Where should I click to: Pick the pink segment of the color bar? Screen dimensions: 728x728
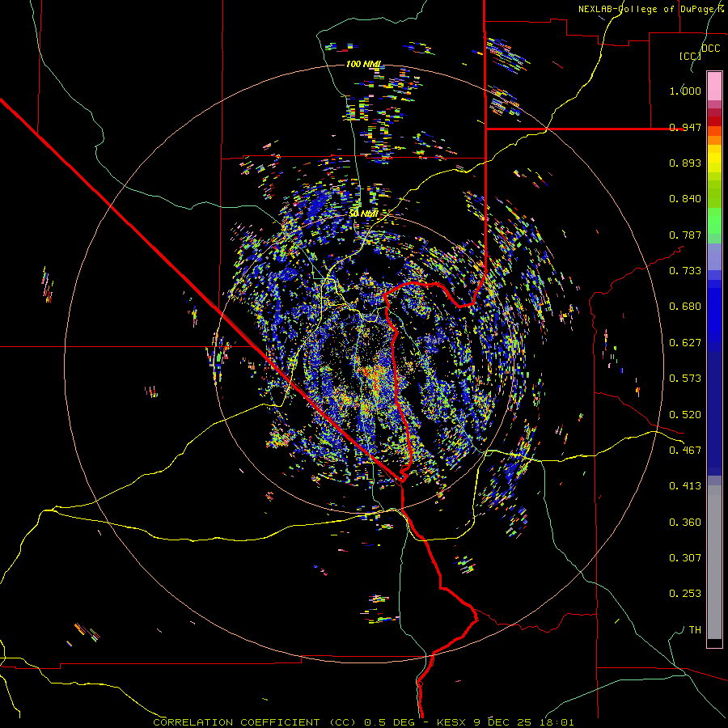pyautogui.click(x=714, y=86)
